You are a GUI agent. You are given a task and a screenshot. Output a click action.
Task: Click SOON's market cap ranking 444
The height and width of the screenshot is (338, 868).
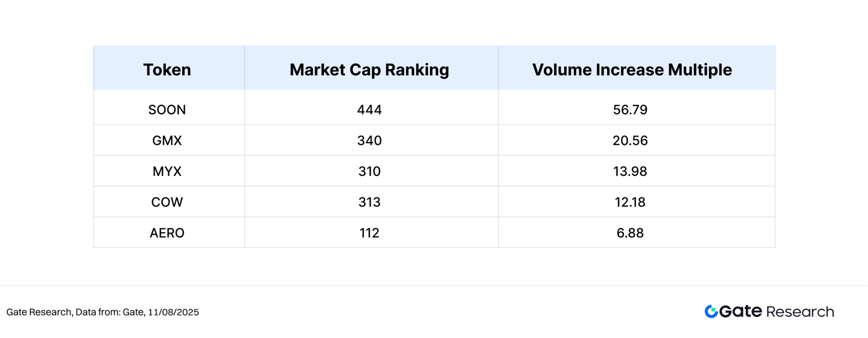370,110
